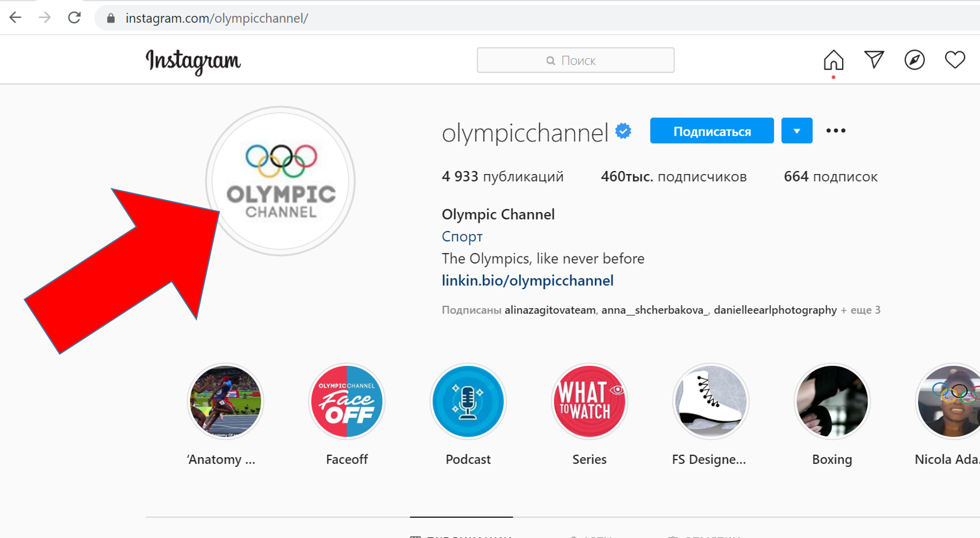Open the three-dot profile options menu
Viewport: 980px width, 538px height.
tap(836, 131)
